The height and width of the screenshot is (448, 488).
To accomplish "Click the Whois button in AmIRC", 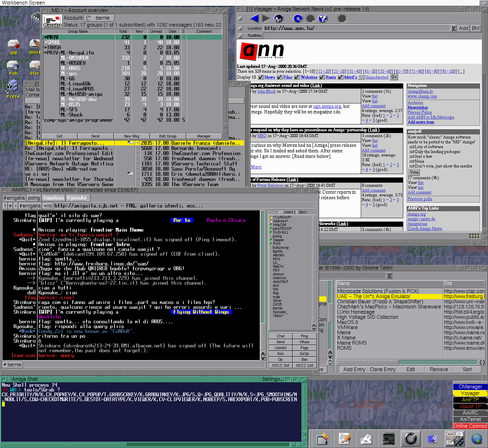I will click(304, 342).
